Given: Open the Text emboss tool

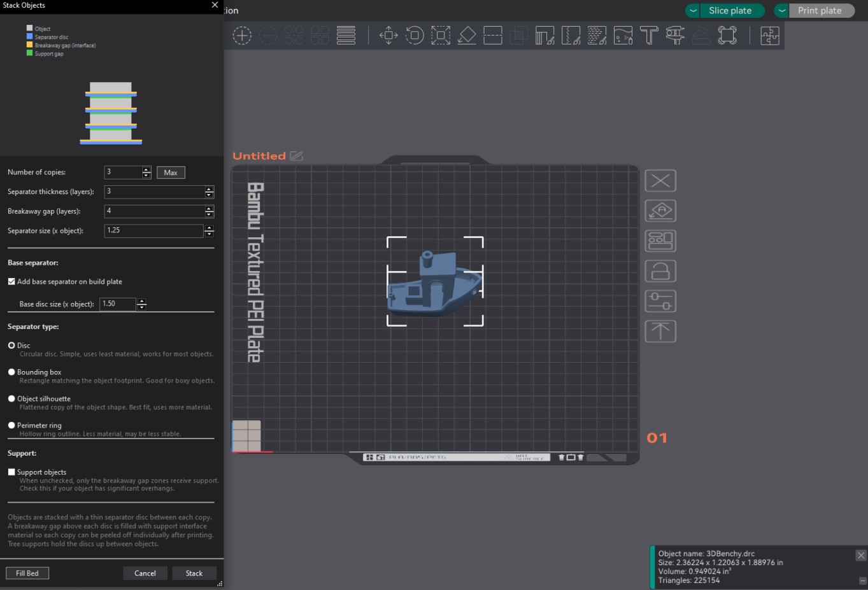Looking at the screenshot, I should 649,36.
